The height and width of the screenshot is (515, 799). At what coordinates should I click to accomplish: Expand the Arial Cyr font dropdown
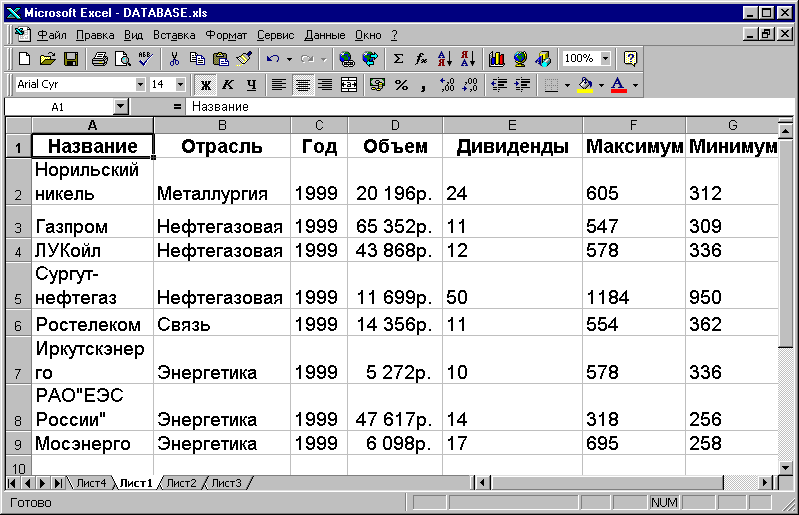(140, 85)
